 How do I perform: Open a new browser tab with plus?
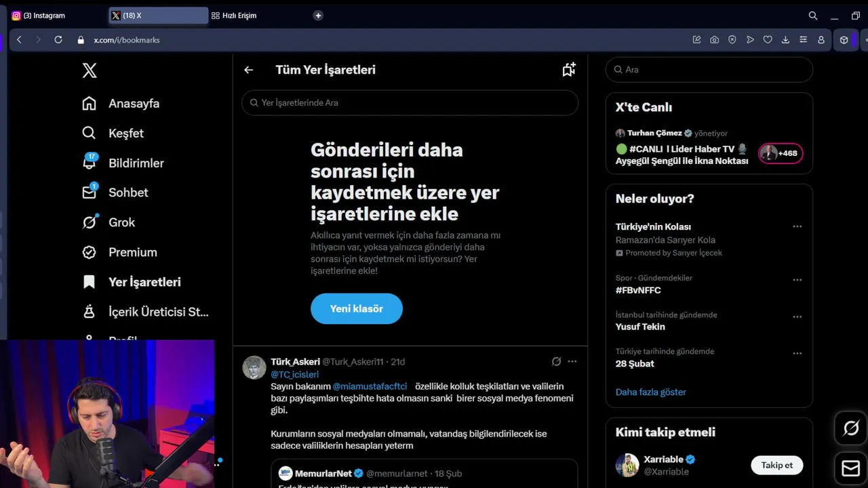[318, 16]
